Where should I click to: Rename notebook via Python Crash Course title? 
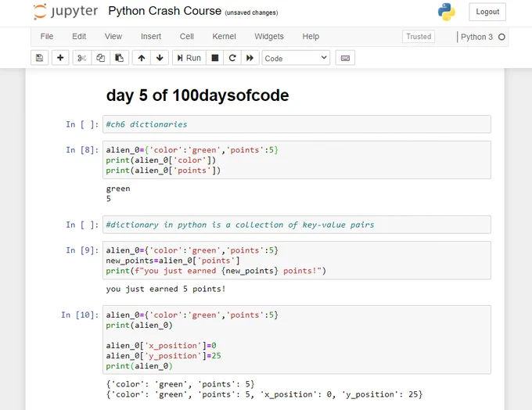pos(164,11)
